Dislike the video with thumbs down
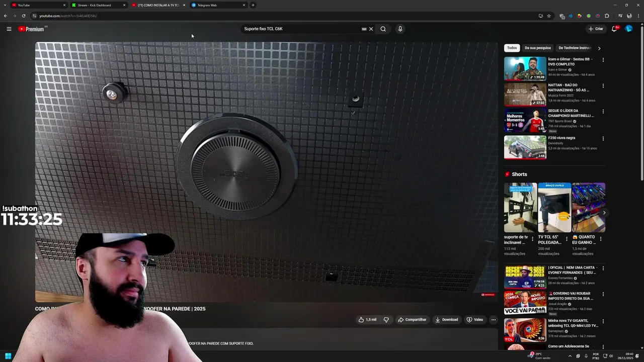644x362 pixels. tap(386, 320)
